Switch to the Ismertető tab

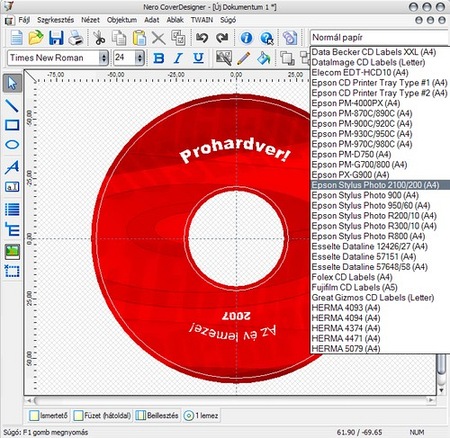[48, 416]
